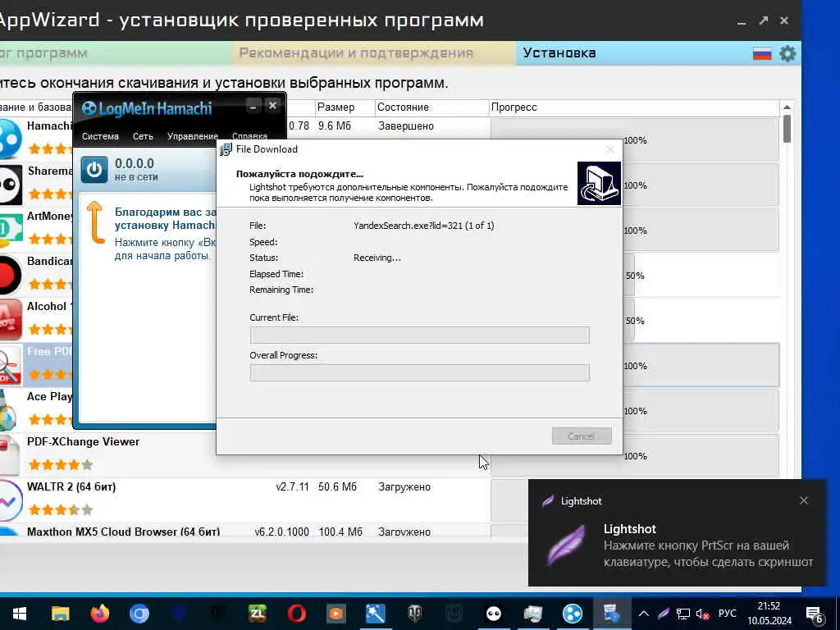Screen dimensions: 840x630
Task: Click the Alcohol app icon in list
Action: coord(11,320)
